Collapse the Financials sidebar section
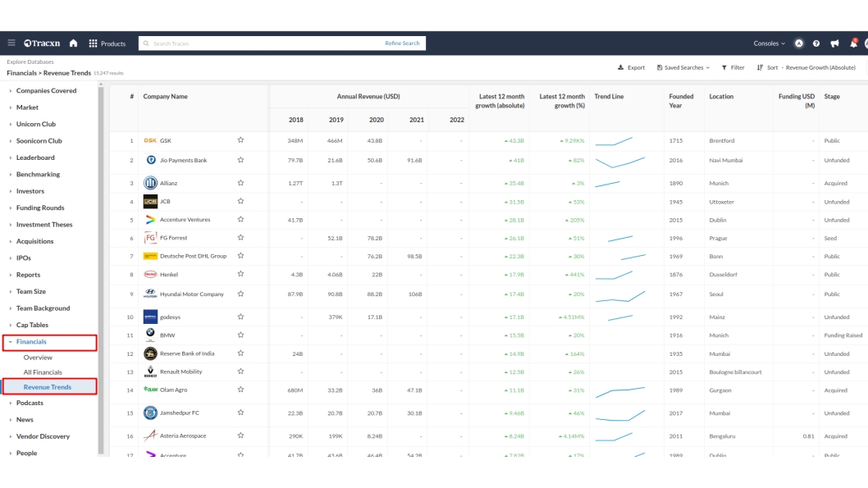868x488 pixels. pyautogui.click(x=31, y=341)
